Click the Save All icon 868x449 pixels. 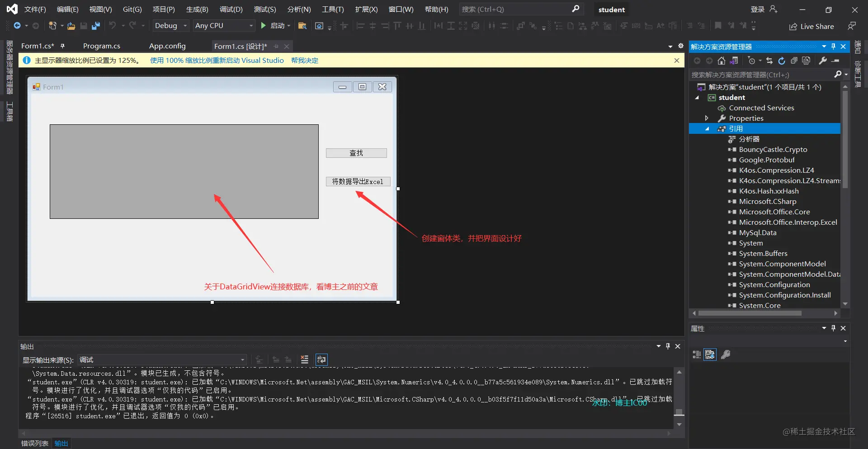point(95,26)
